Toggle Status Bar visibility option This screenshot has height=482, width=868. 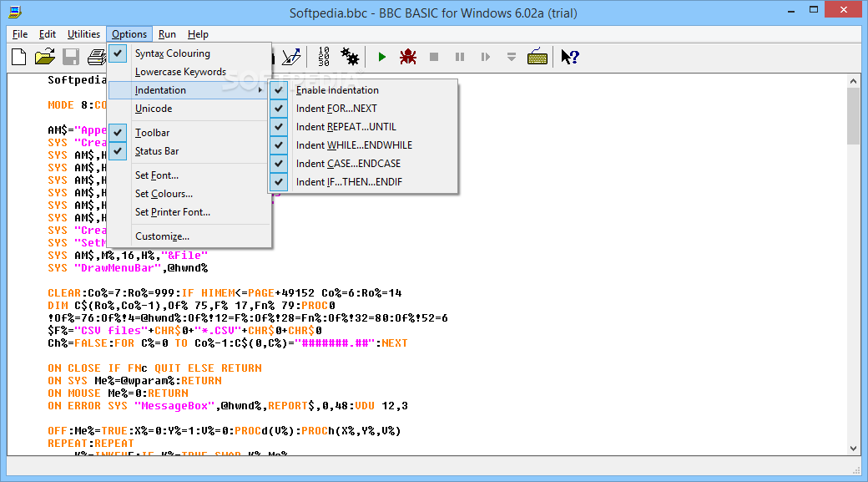pyautogui.click(x=189, y=150)
